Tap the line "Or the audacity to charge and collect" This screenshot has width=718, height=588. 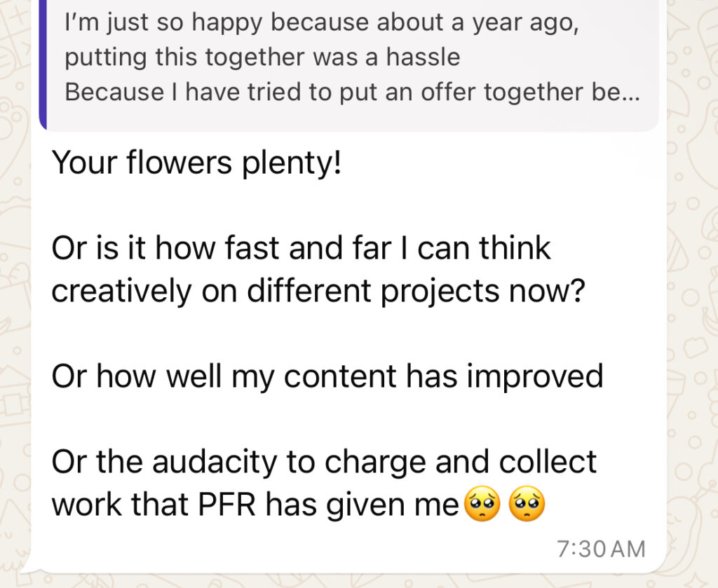[324, 462]
